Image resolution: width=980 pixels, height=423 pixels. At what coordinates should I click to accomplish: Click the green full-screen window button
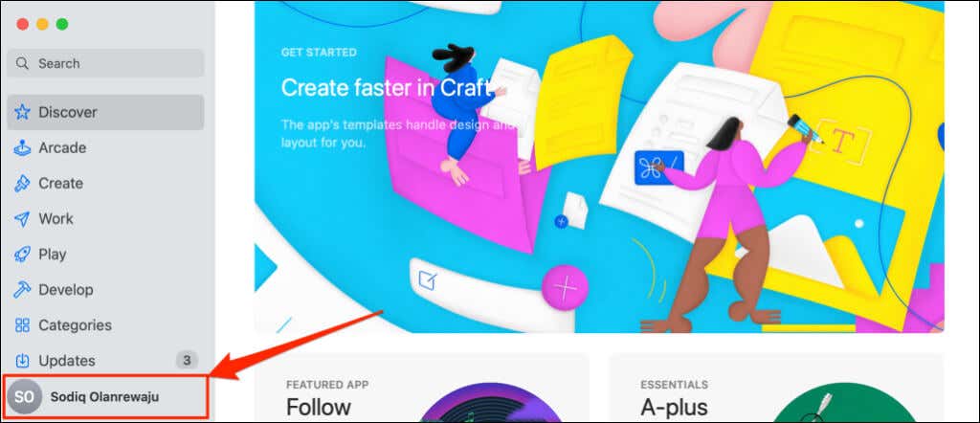(62, 24)
